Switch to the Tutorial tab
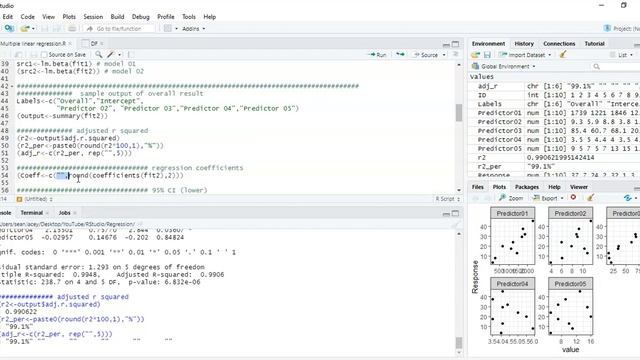The image size is (640, 360). click(594, 43)
